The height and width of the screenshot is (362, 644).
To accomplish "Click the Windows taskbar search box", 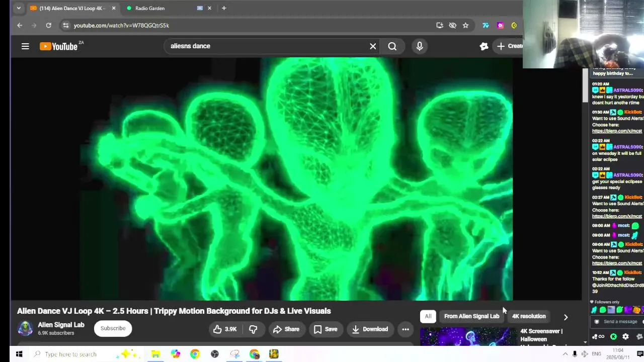I will (x=87, y=354).
